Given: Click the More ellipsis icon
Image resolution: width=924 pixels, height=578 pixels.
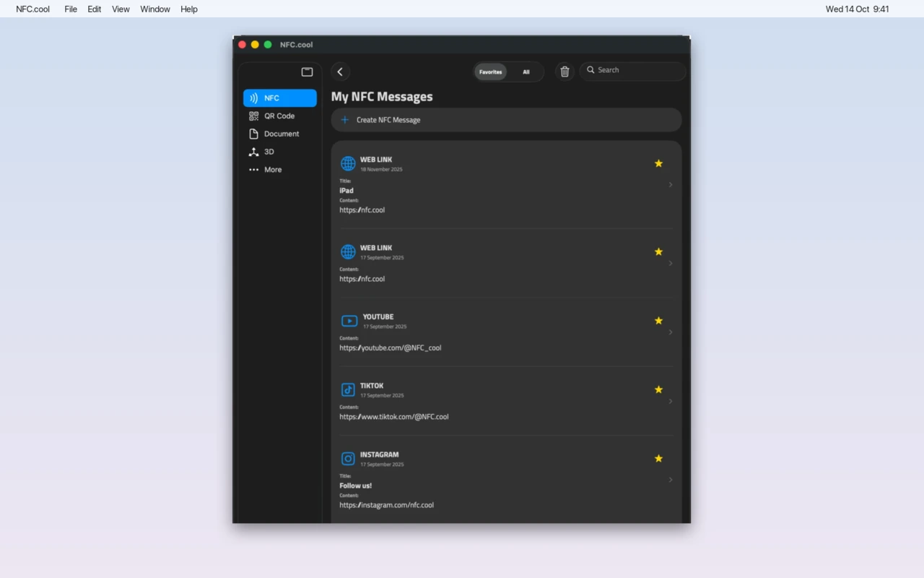Looking at the screenshot, I should (253, 170).
